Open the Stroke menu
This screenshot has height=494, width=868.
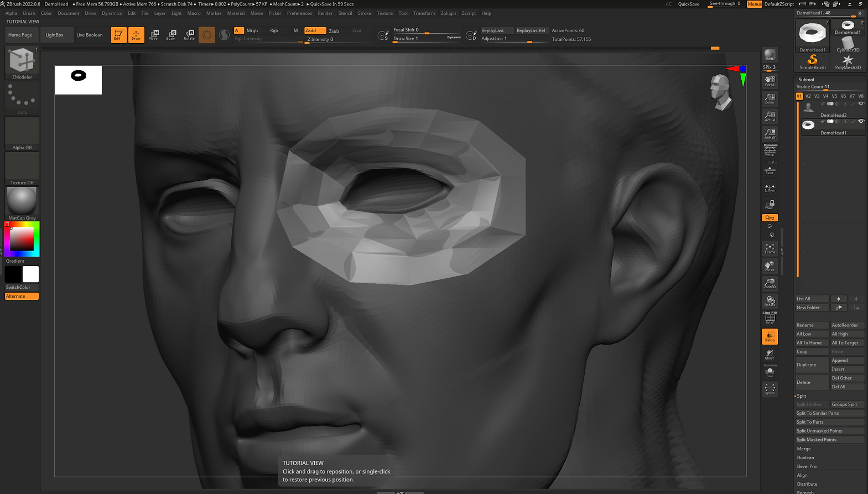tap(365, 13)
